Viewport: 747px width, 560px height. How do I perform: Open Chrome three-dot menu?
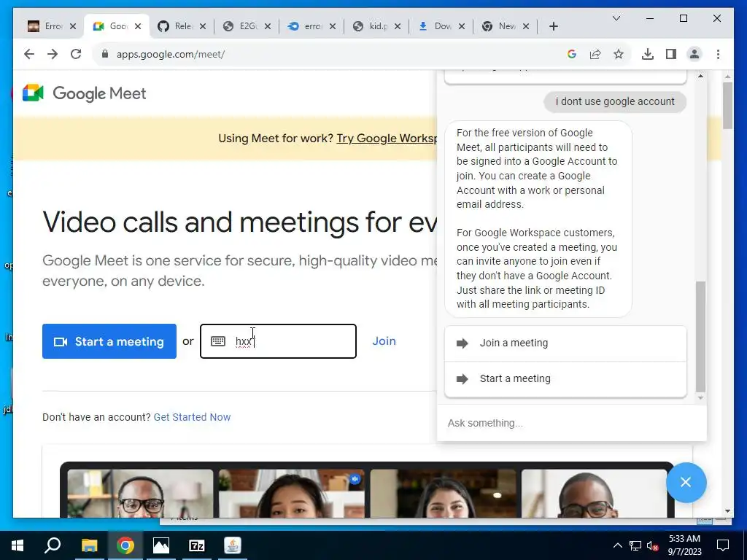pyautogui.click(x=718, y=54)
